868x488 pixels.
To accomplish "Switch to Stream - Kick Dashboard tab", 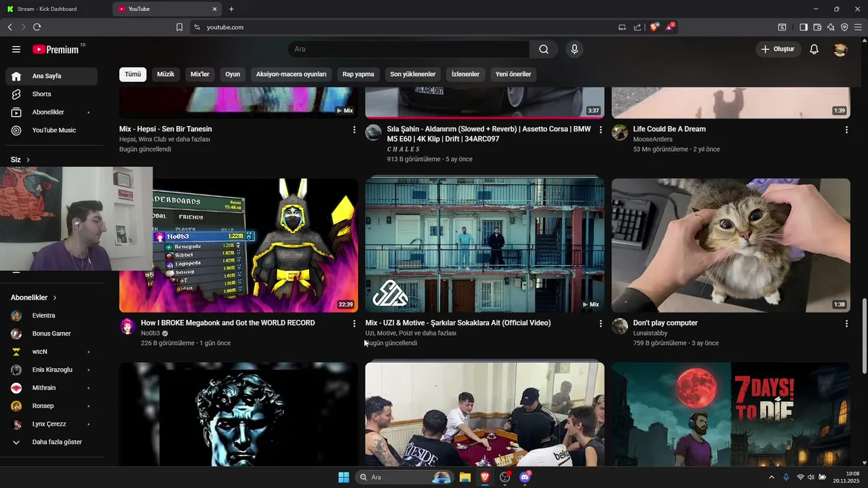I will (x=56, y=9).
